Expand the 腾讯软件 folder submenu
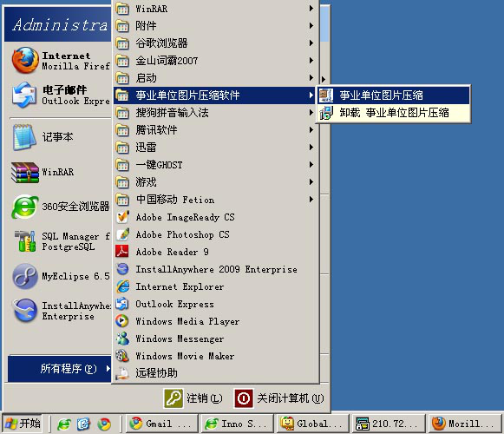The width and height of the screenshot is (504, 434). tap(215, 130)
